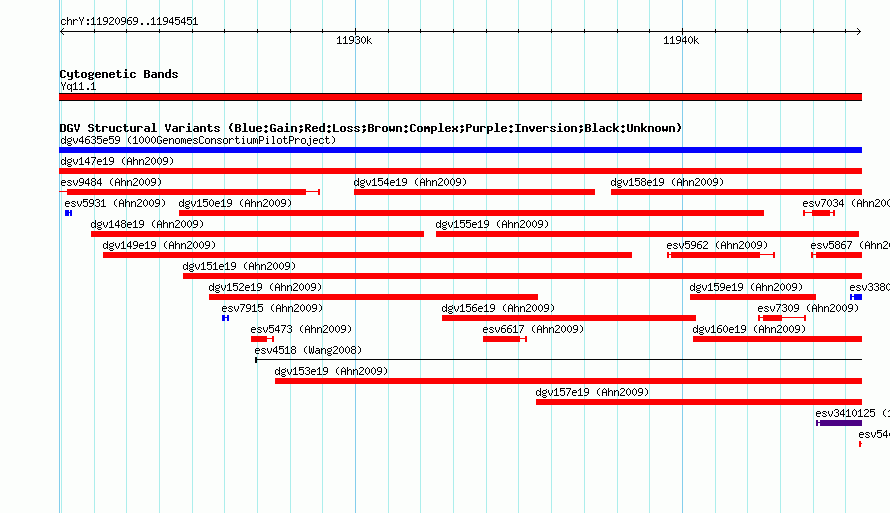Click the dgv153e19 (Ahn2009) text label
This screenshot has height=513, width=890.
pyautogui.click(x=331, y=371)
